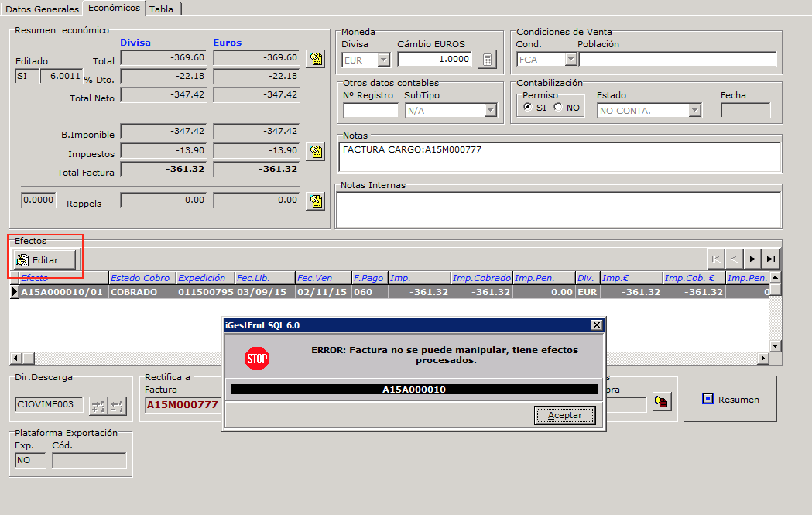The width and height of the screenshot is (812, 515).
Task: Open the calculator next to Cámbio EUROS
Action: pyautogui.click(x=486, y=60)
